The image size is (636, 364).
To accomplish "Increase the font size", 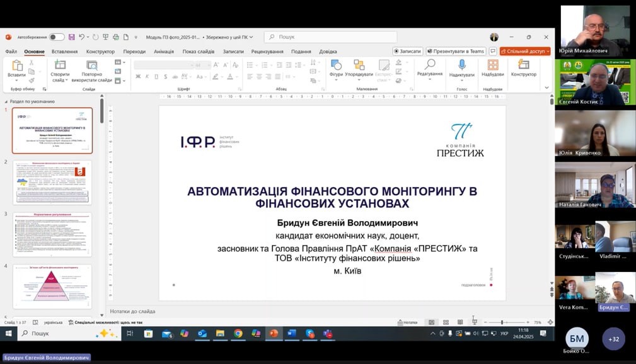I will coord(216,65).
